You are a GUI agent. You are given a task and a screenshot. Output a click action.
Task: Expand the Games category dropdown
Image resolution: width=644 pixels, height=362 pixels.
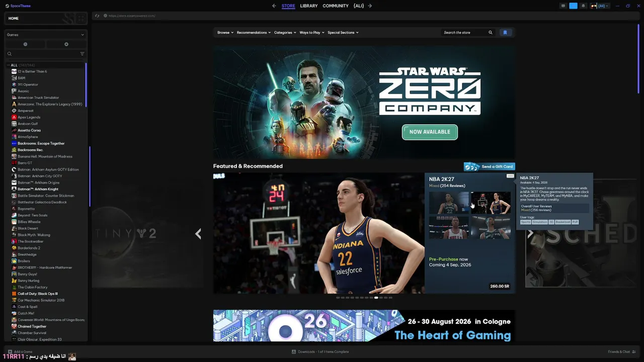(46, 35)
